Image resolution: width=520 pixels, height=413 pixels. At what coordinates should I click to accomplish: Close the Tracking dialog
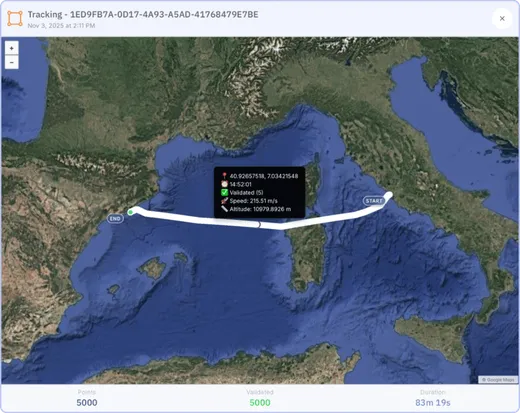tap(502, 19)
